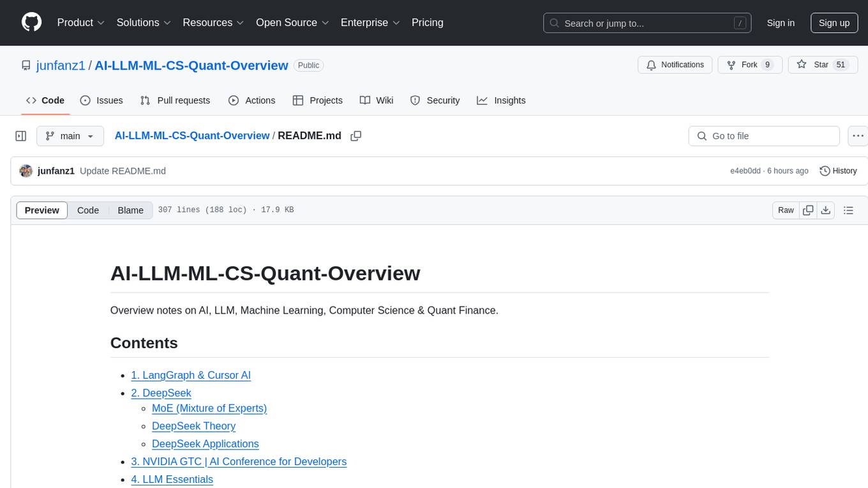Expand the Product menu
This screenshot has height=488, width=868.
(81, 22)
